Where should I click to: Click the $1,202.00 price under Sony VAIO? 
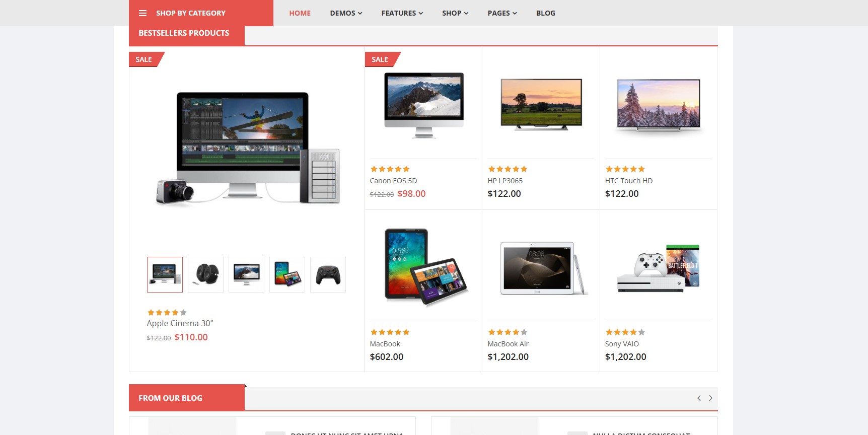626,357
